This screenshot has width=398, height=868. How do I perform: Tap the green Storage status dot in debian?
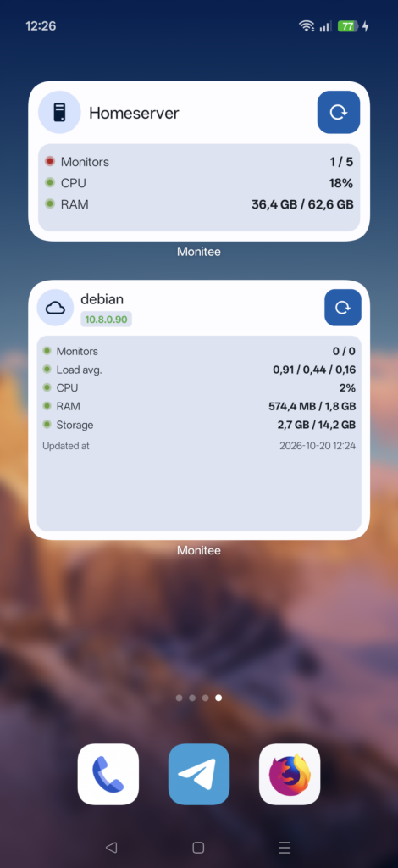(47, 425)
